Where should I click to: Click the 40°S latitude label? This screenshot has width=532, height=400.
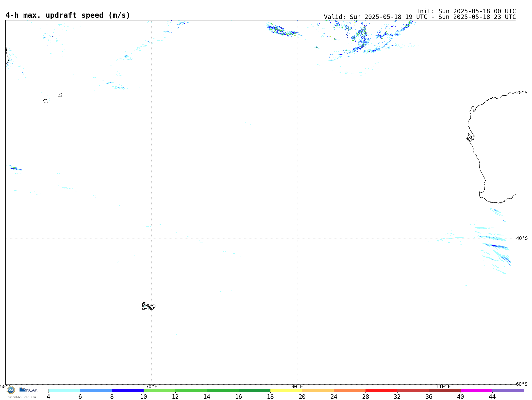522,238
